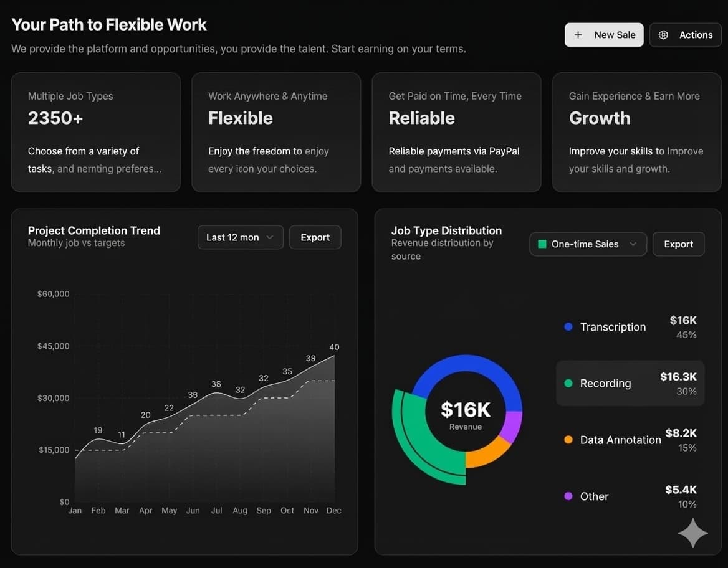Export the Project Completion Trend data
Screen dimensions: 728x568
tap(315, 237)
